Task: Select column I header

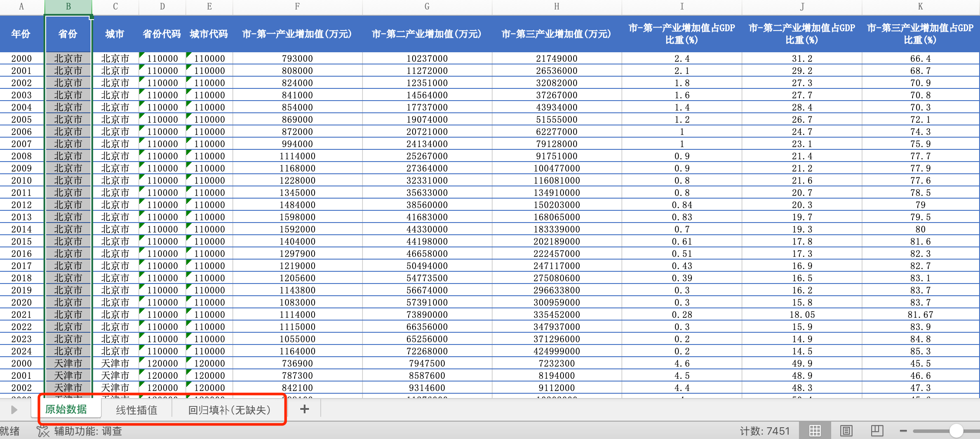Action: [x=682, y=7]
